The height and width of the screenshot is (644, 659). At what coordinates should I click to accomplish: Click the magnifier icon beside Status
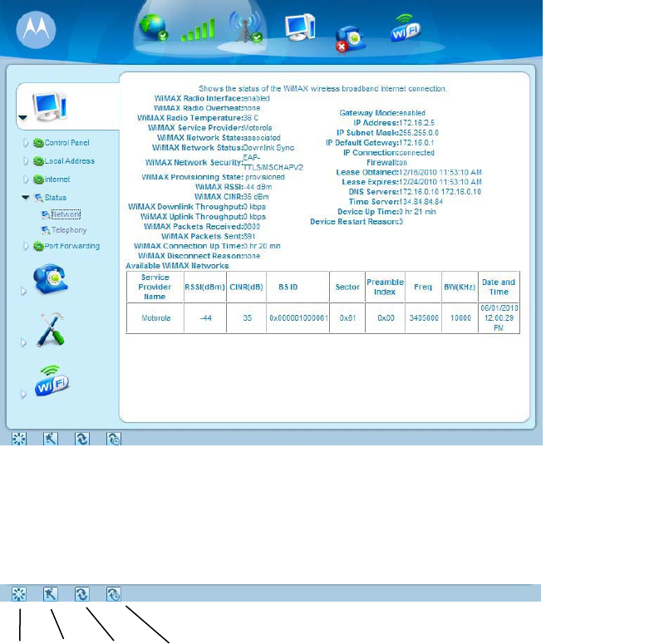pos(39,198)
